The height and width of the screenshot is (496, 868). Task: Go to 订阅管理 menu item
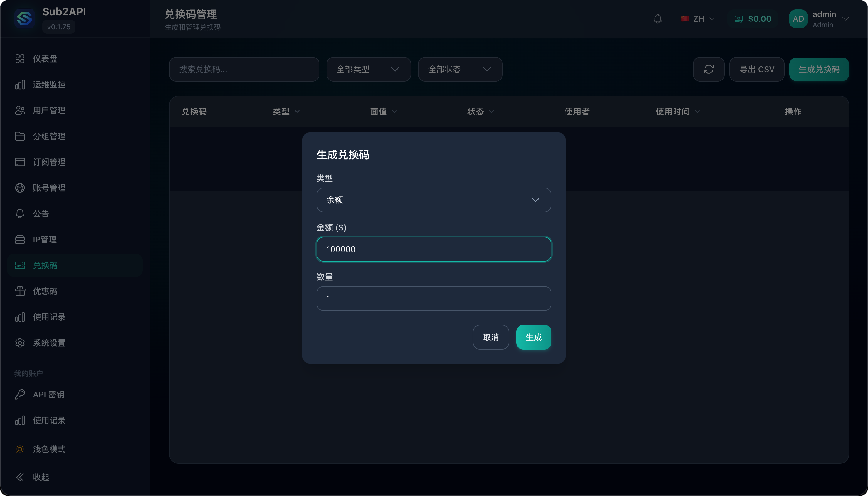point(49,162)
